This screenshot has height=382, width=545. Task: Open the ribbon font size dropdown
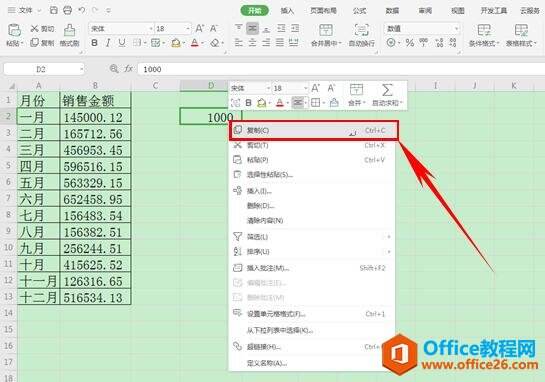pyautogui.click(x=188, y=29)
